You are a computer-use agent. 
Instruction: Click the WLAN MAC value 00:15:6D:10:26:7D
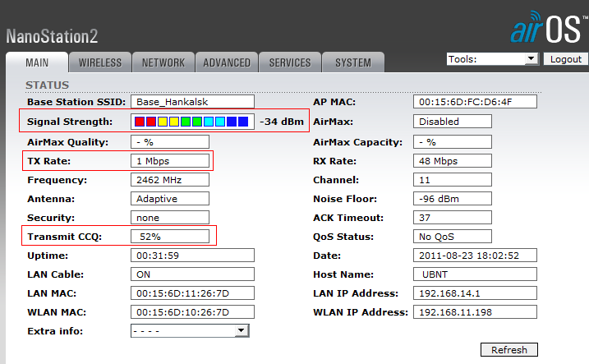click(x=192, y=311)
